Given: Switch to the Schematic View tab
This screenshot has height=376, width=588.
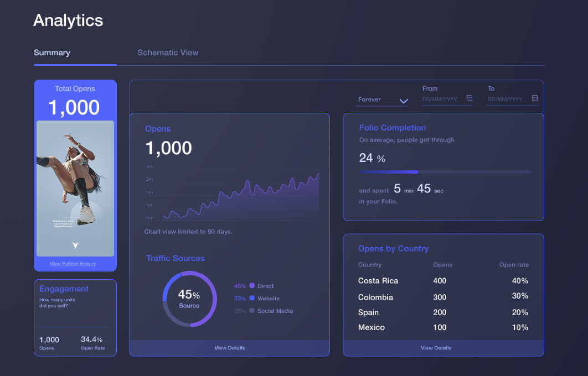Looking at the screenshot, I should pos(168,53).
